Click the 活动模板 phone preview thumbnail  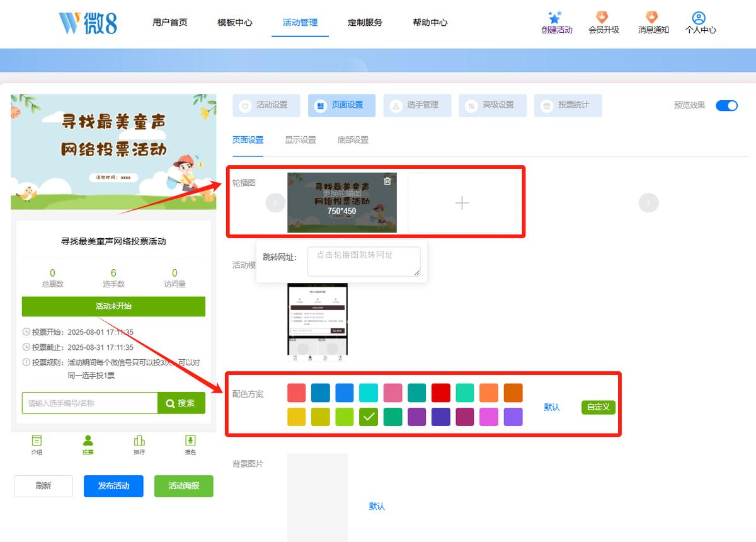(318, 323)
